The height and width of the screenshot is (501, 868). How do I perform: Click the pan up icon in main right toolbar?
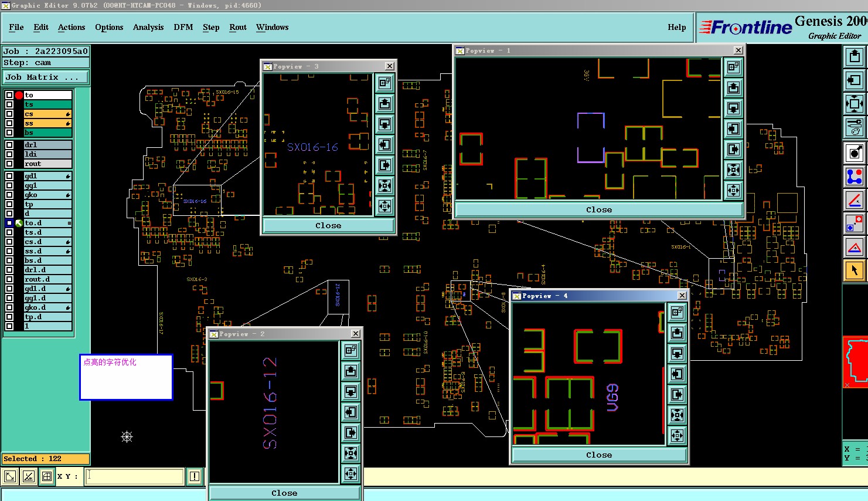point(855,57)
